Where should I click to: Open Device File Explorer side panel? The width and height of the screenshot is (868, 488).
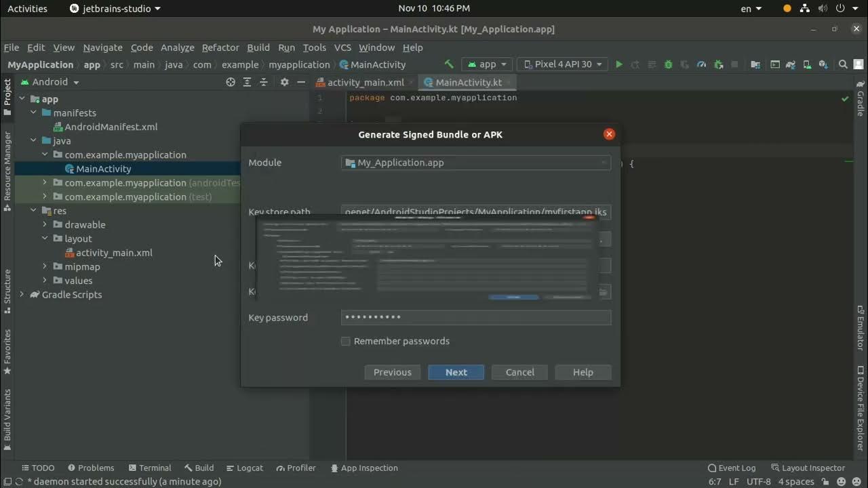pyautogui.click(x=860, y=408)
